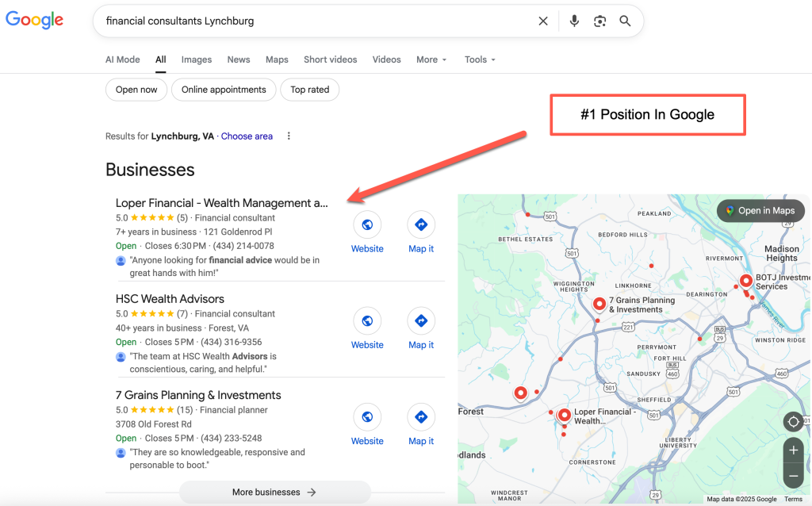Click Madison Heights label on map
Screen dimensions: 812x506
click(782, 253)
